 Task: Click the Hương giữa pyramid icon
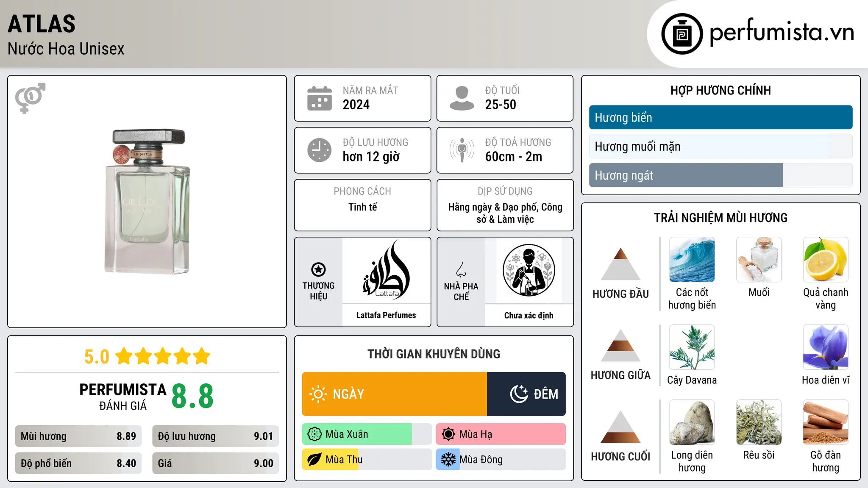click(x=620, y=345)
